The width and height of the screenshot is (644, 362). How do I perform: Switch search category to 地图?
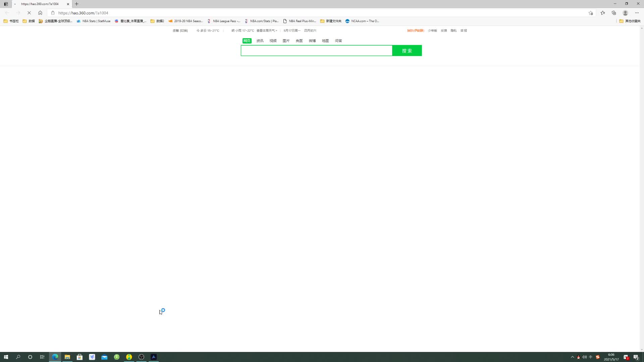point(325,41)
